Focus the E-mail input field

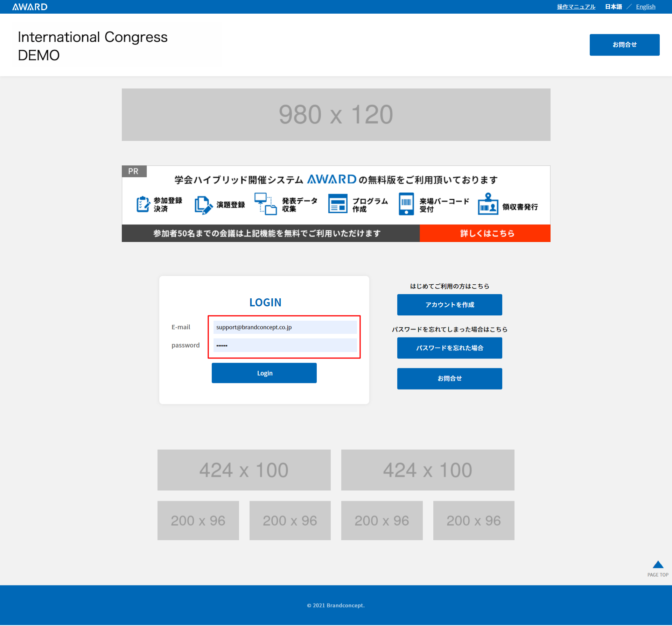(285, 327)
